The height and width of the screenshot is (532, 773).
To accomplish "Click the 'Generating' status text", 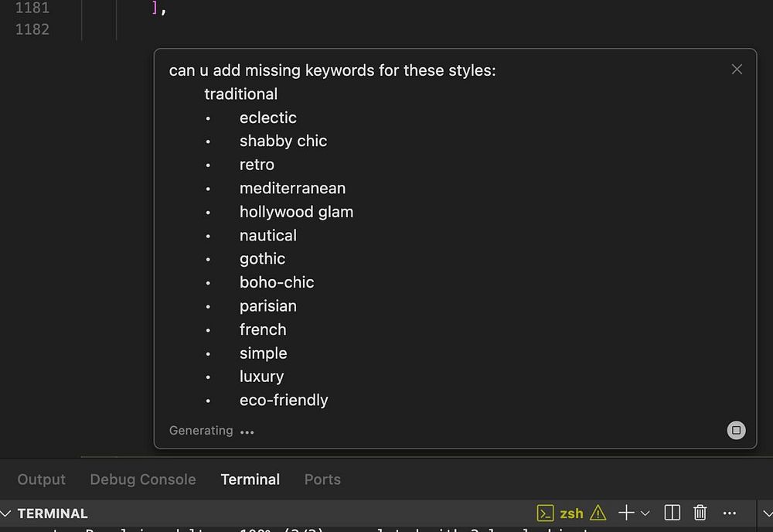I will (201, 431).
